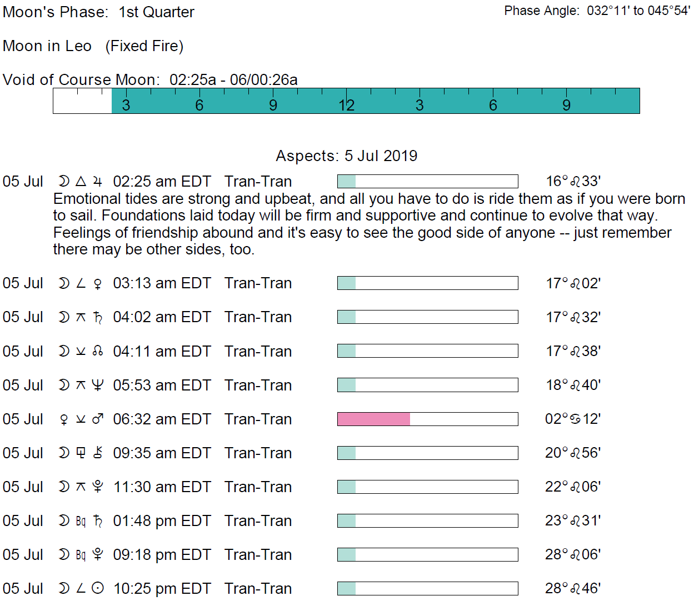Click the 12 noon mark on Void of Course timeline
The image size is (699, 616).
click(x=347, y=105)
